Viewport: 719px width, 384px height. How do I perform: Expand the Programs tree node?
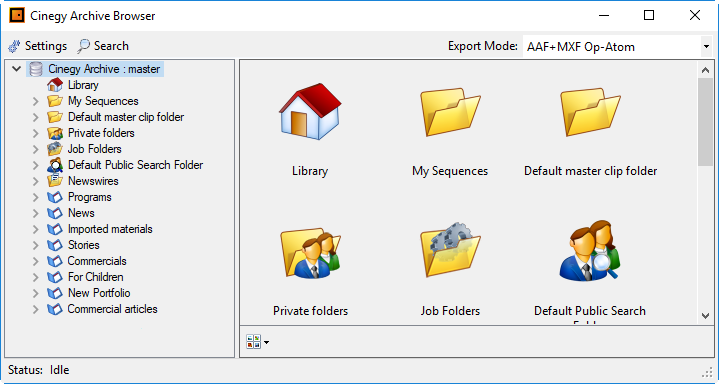pyautogui.click(x=36, y=197)
